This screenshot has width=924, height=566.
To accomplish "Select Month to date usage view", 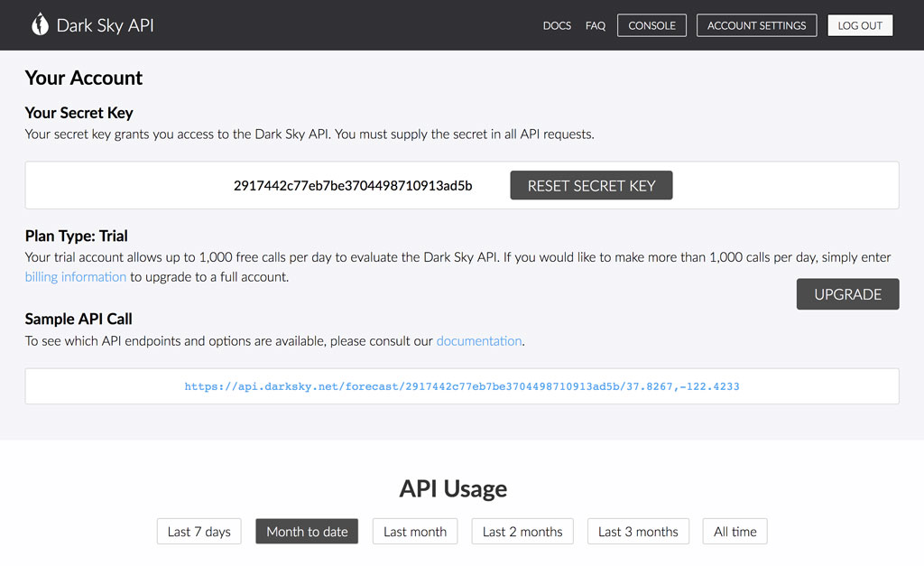I will [x=307, y=531].
